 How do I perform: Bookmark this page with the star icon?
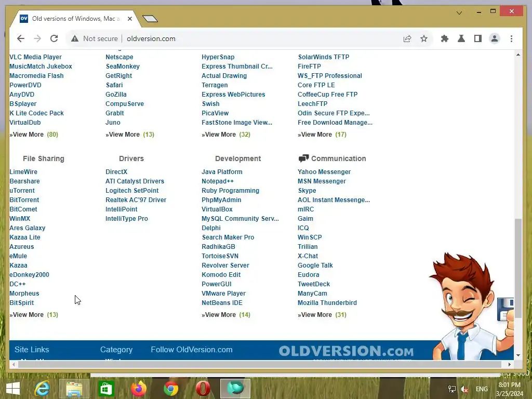424,38
